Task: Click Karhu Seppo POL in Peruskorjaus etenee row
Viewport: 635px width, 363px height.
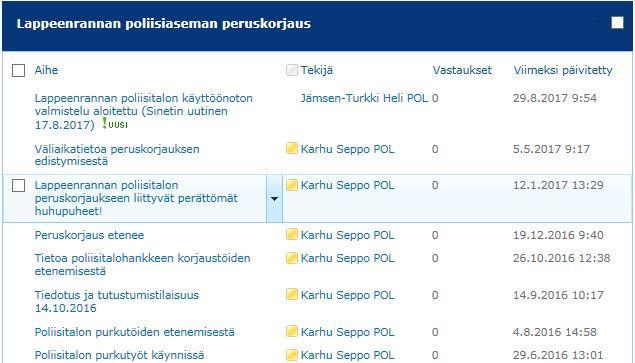Action: coord(347,235)
